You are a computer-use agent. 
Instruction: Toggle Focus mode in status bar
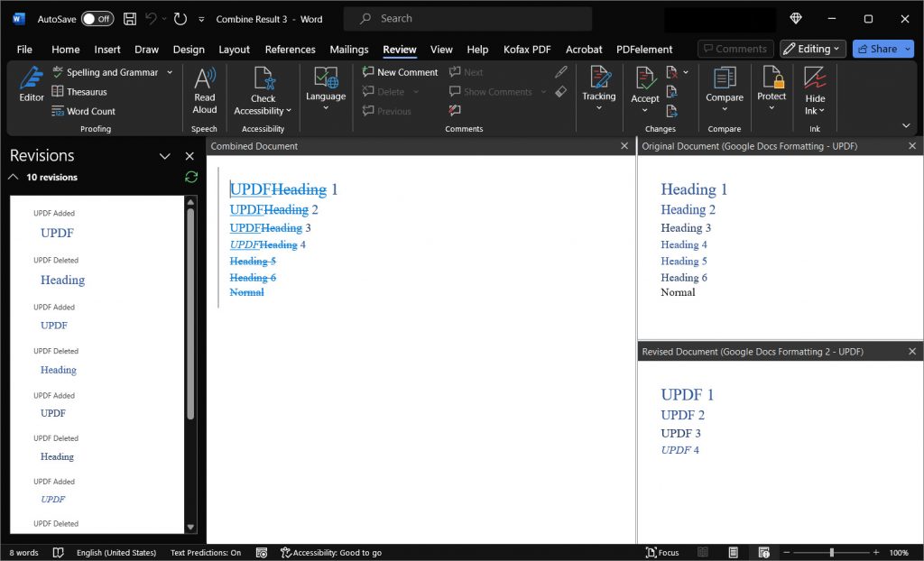pos(662,552)
